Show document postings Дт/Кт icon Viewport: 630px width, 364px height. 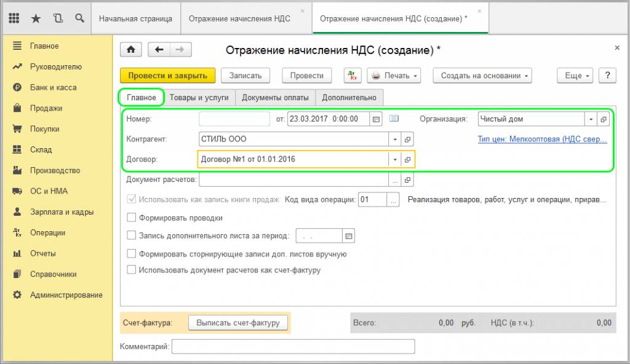pos(353,76)
